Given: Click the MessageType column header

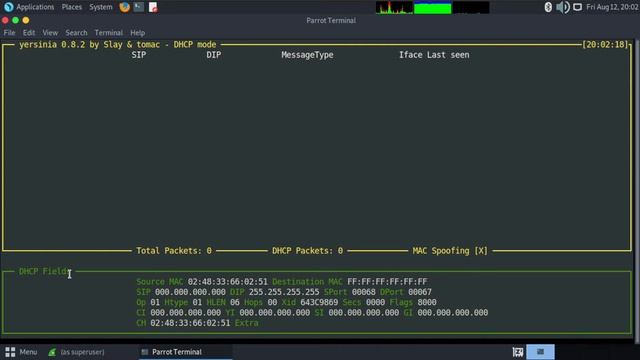Looking at the screenshot, I should [x=307, y=55].
